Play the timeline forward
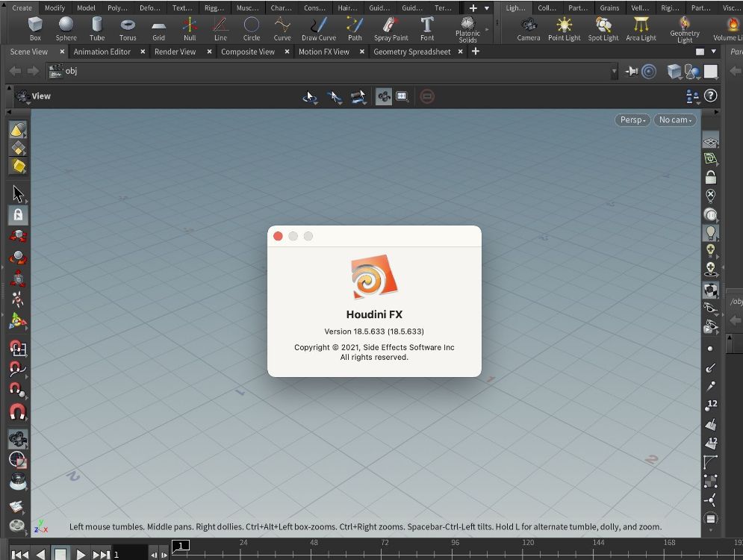This screenshot has width=743, height=560. click(x=81, y=554)
